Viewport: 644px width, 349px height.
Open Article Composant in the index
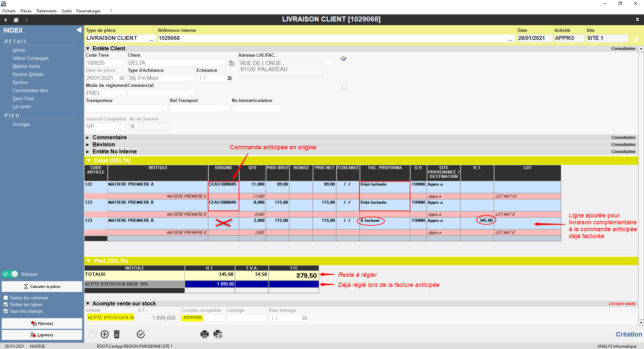click(x=31, y=58)
